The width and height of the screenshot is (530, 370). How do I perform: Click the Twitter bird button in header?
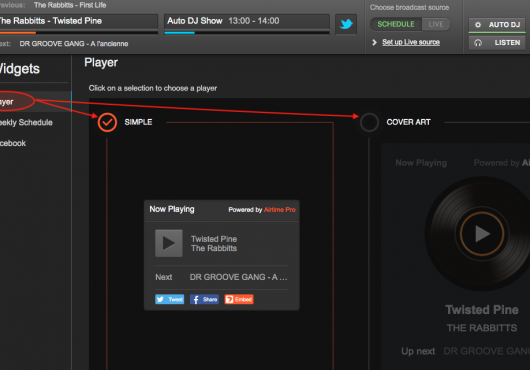346,24
